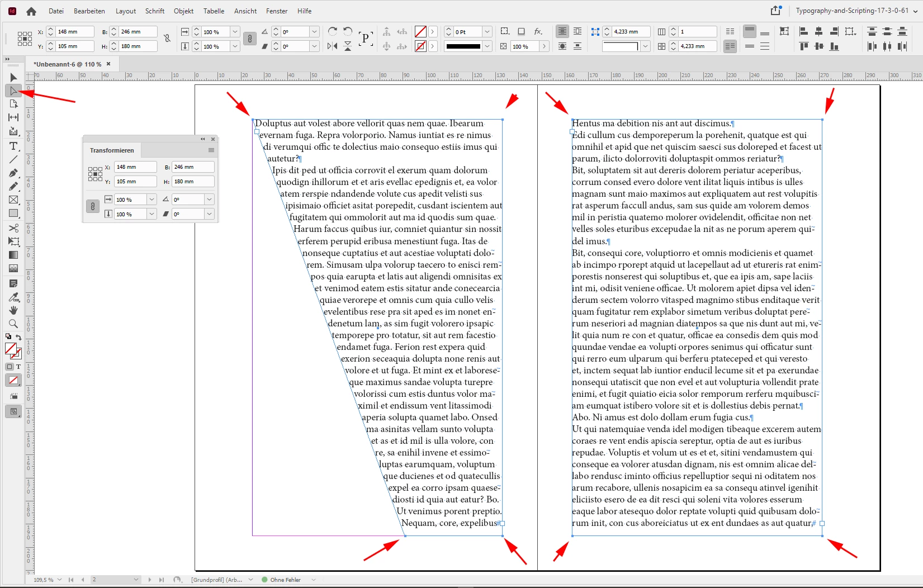Select the Zoom tool
The height and width of the screenshot is (588, 923).
coord(13,324)
